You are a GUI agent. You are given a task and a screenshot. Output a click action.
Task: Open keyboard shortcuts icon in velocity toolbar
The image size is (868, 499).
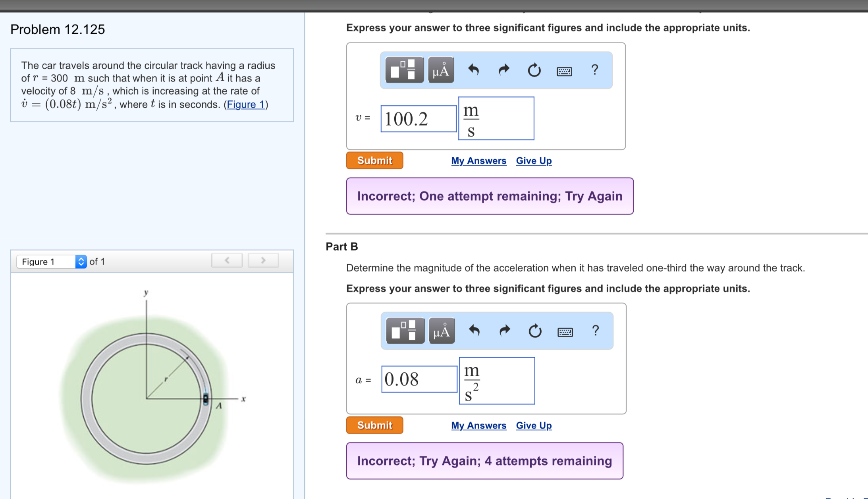pyautogui.click(x=564, y=71)
